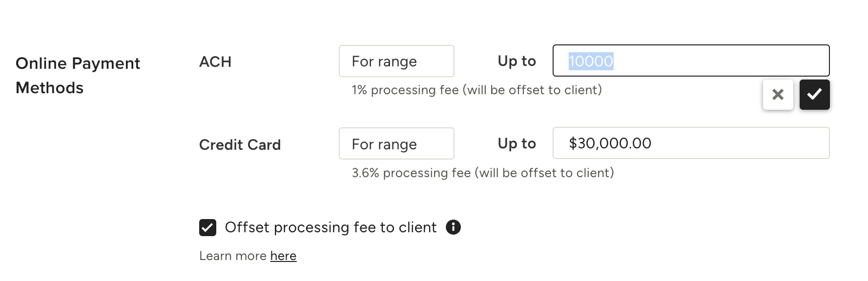Image resolution: width=868 pixels, height=281 pixels.
Task: Click the Online Payment Methods heading
Action: (78, 75)
